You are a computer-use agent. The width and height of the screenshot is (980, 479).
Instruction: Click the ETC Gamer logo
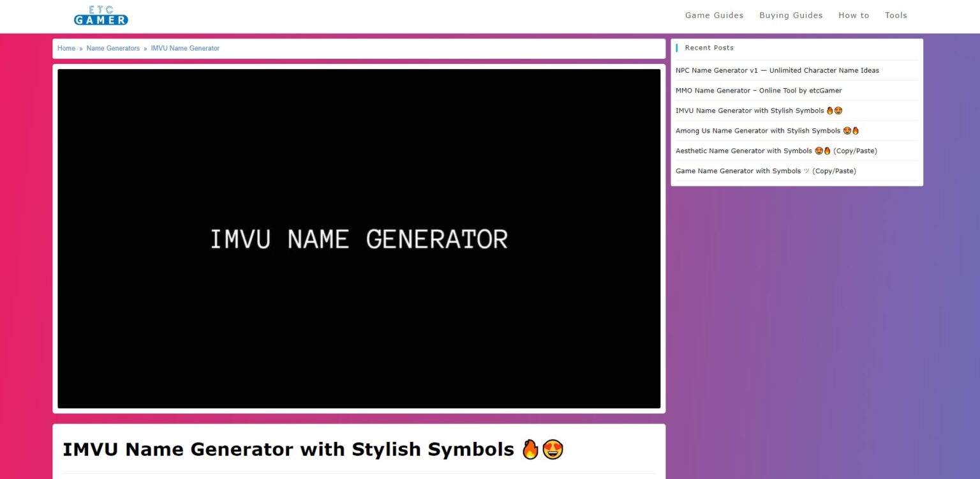pos(101,15)
